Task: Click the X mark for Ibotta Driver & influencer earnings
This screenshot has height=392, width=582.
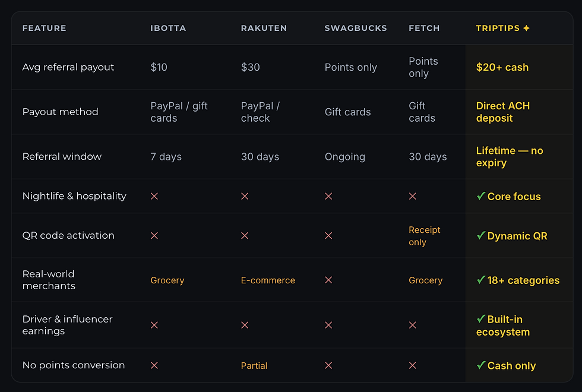Action: 154,325
